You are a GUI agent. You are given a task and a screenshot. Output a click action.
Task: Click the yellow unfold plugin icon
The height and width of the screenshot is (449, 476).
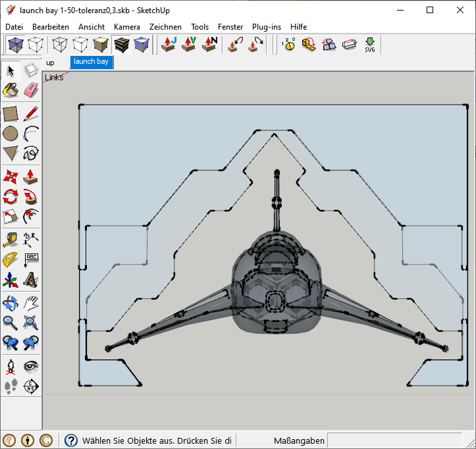(309, 45)
